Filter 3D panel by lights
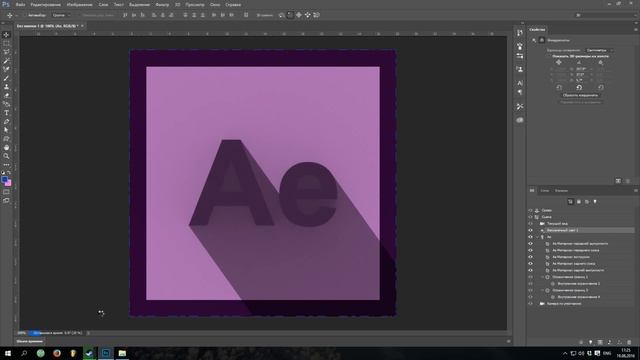This screenshot has height=360, width=640. 595,202
